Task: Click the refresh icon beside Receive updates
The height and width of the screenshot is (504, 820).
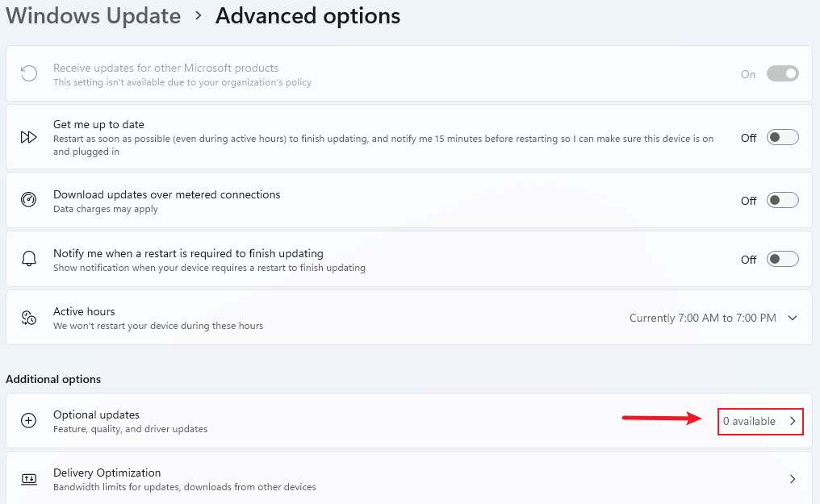Action: pos(28,74)
